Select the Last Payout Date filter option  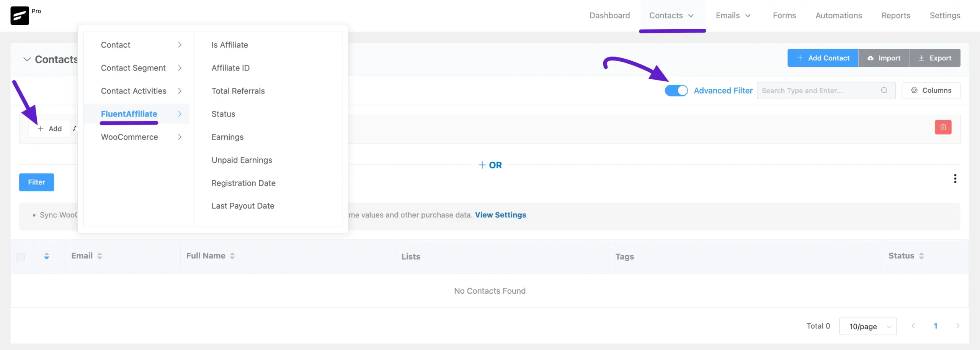[243, 206]
